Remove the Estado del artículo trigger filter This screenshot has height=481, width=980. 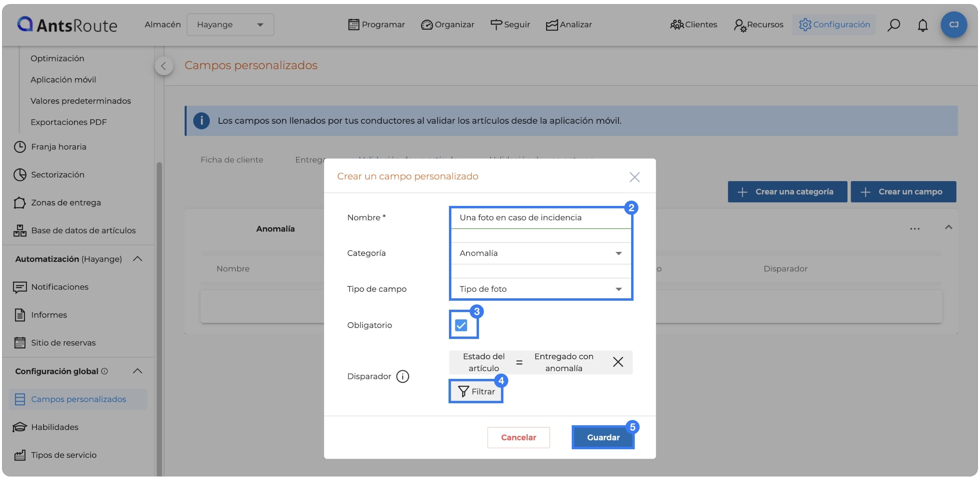click(618, 362)
